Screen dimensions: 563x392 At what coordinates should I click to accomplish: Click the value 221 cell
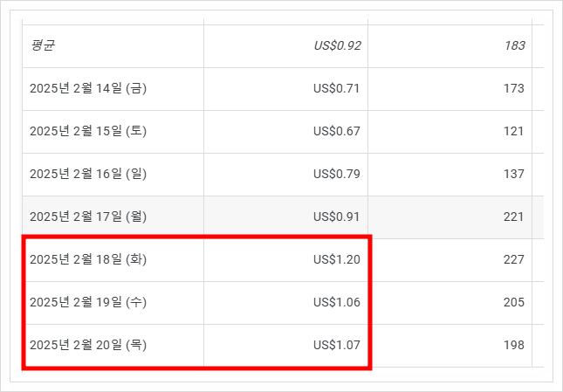pos(513,217)
